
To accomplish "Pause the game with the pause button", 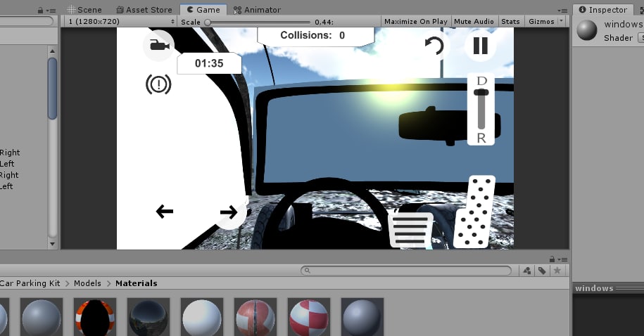I will [481, 46].
